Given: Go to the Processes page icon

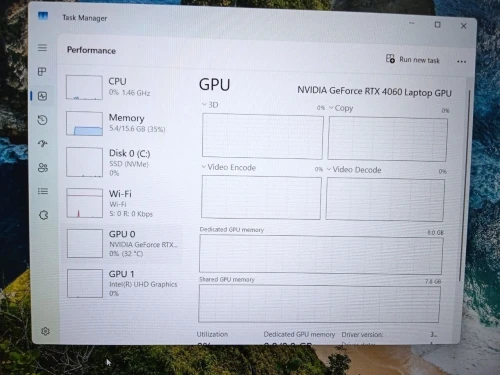Looking at the screenshot, I should click(x=42, y=71).
